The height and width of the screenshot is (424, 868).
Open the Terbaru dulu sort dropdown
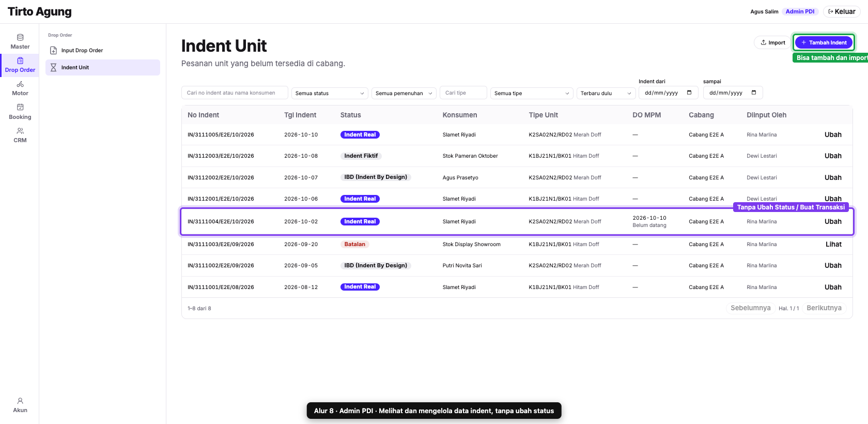pos(606,93)
